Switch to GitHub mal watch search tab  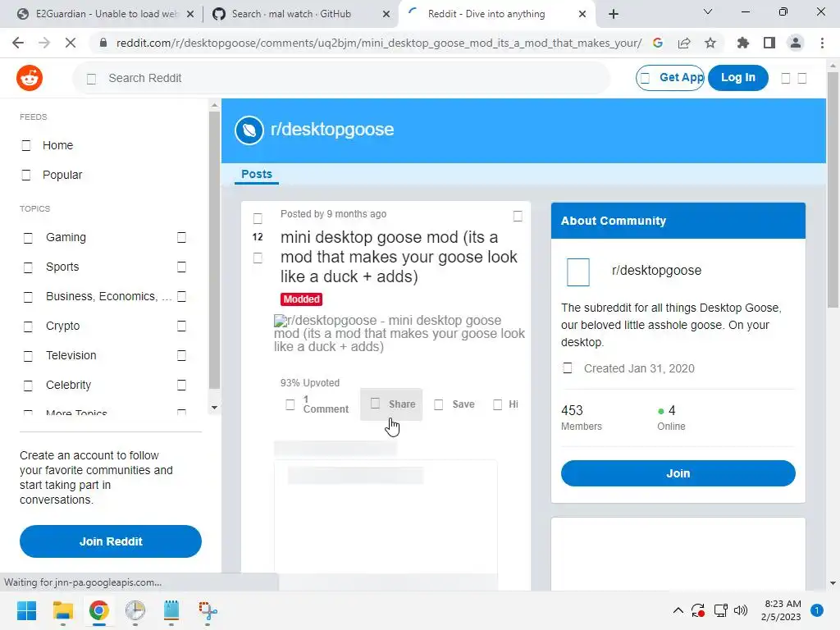click(299, 14)
